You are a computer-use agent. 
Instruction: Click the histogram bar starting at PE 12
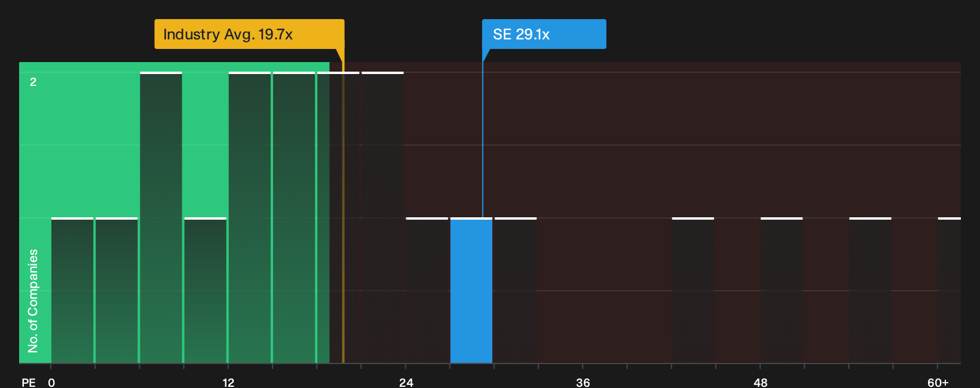[250, 218]
